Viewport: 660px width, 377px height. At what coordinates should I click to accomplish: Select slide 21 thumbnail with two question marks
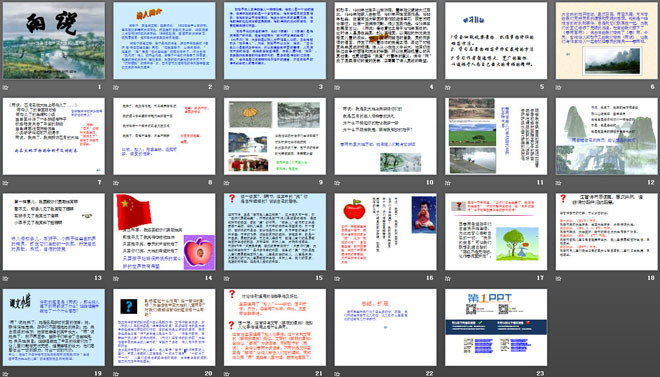[x=275, y=327]
